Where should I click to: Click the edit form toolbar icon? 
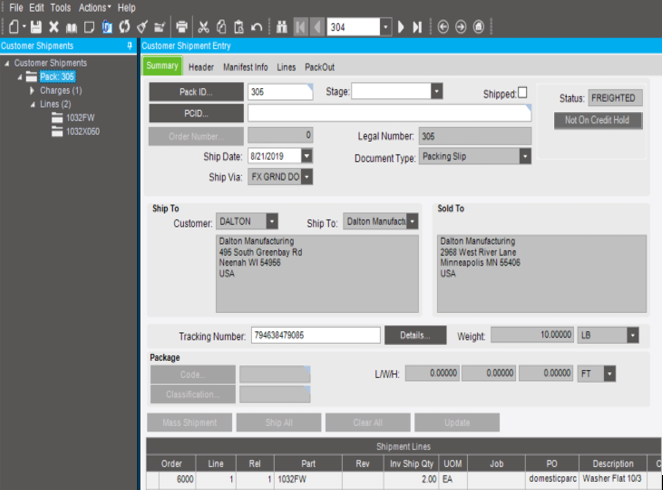(x=159, y=27)
